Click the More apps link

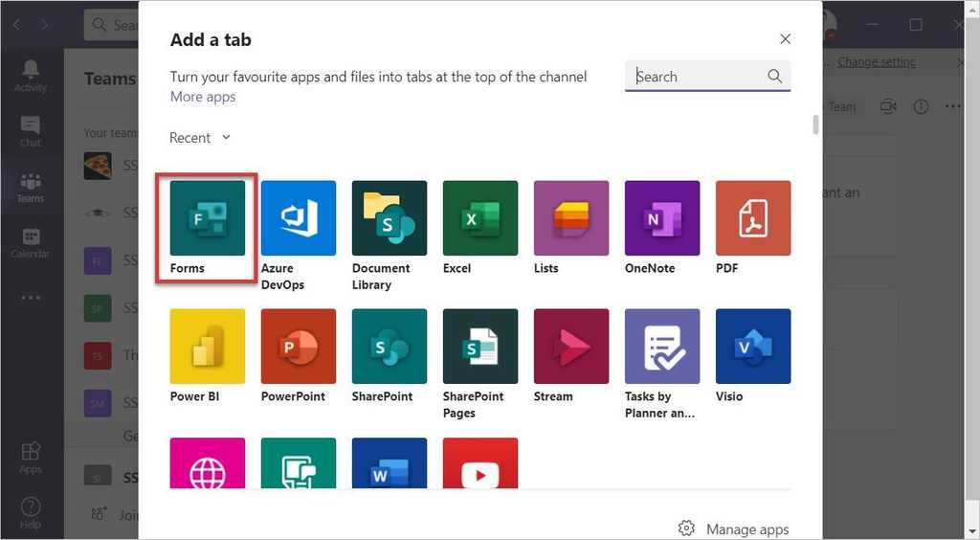(x=202, y=97)
